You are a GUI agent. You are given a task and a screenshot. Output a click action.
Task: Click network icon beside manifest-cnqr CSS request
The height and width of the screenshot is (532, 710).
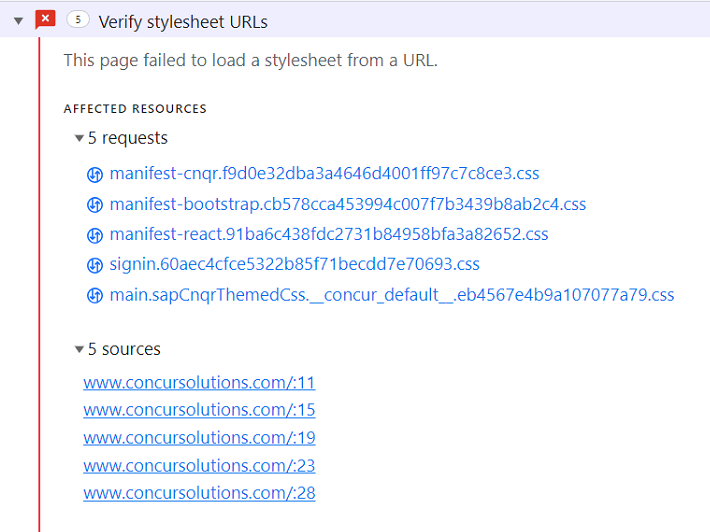coord(95,174)
